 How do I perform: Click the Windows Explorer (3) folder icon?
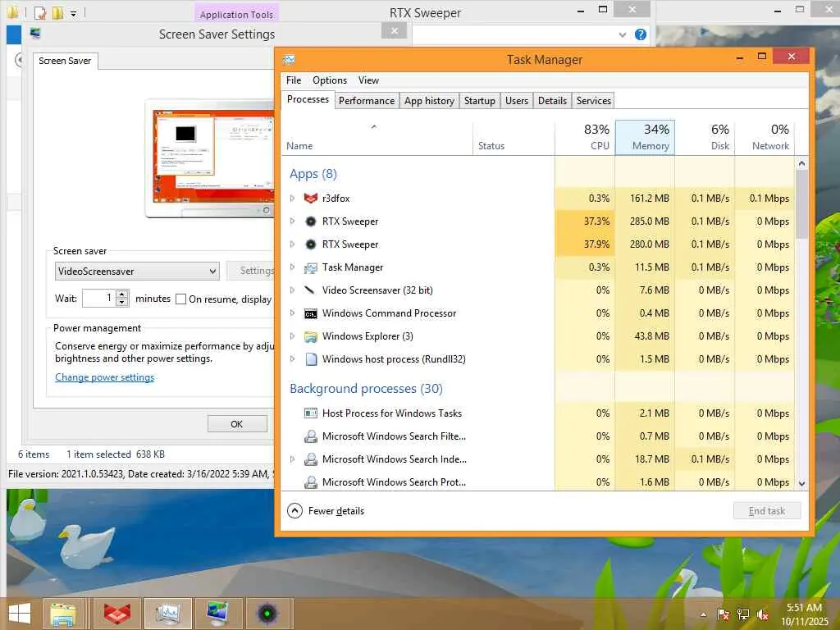[311, 336]
